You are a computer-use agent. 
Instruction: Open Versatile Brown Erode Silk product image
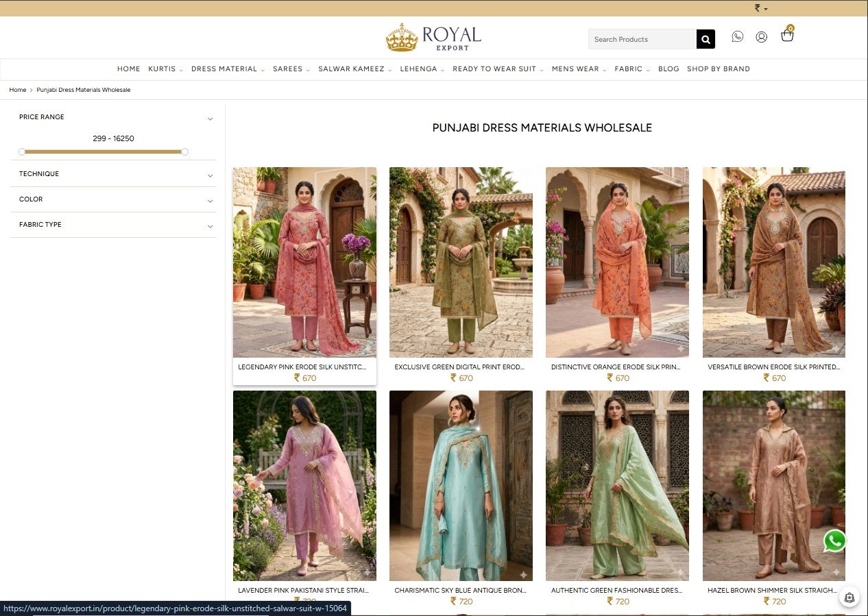click(774, 262)
